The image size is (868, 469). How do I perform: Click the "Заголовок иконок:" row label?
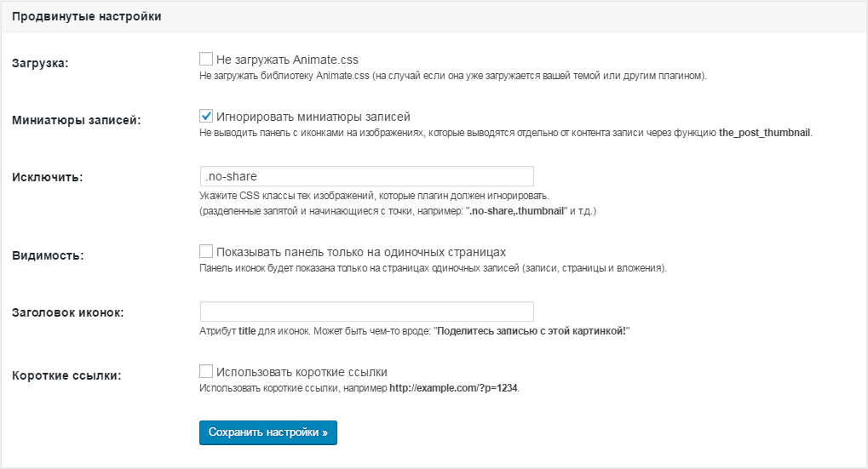click(x=67, y=312)
